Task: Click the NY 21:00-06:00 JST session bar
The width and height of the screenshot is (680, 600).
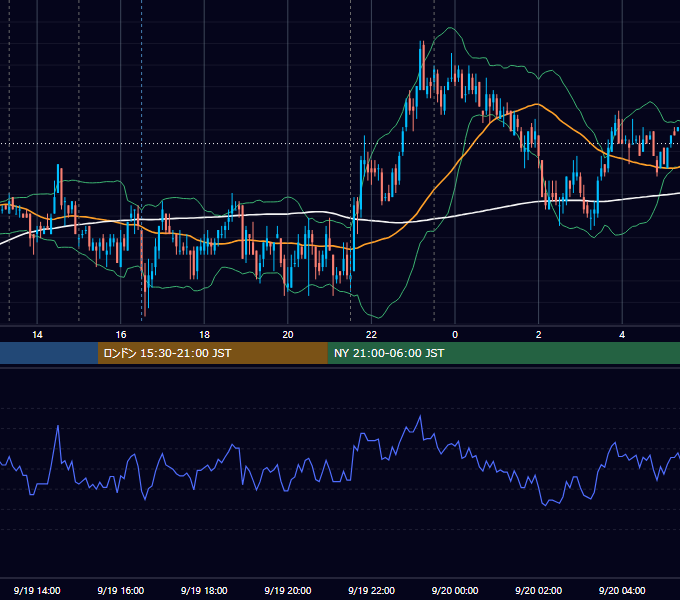Action: click(503, 353)
